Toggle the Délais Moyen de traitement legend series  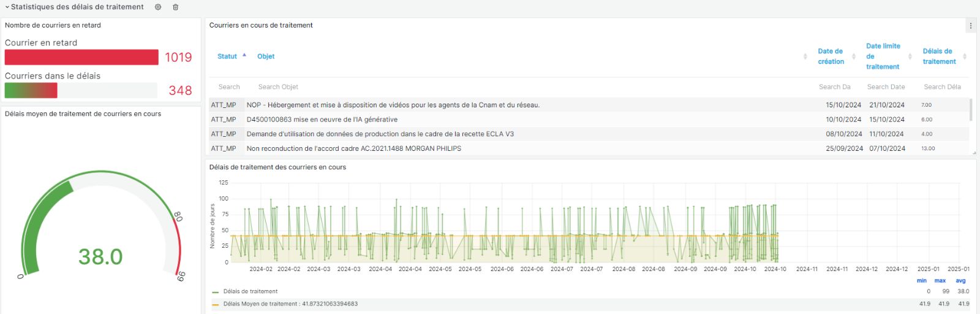290,304
